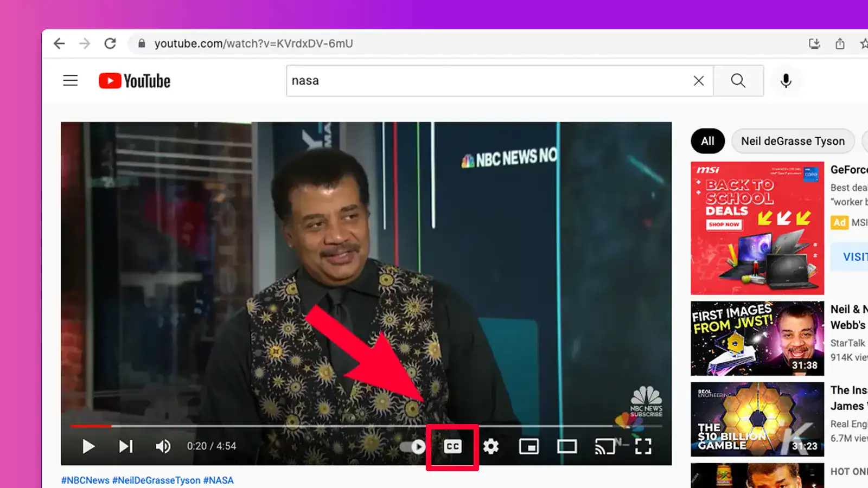Screen dimensions: 868x488
Task: Open the YouTube home page via logo
Action: [134, 80]
